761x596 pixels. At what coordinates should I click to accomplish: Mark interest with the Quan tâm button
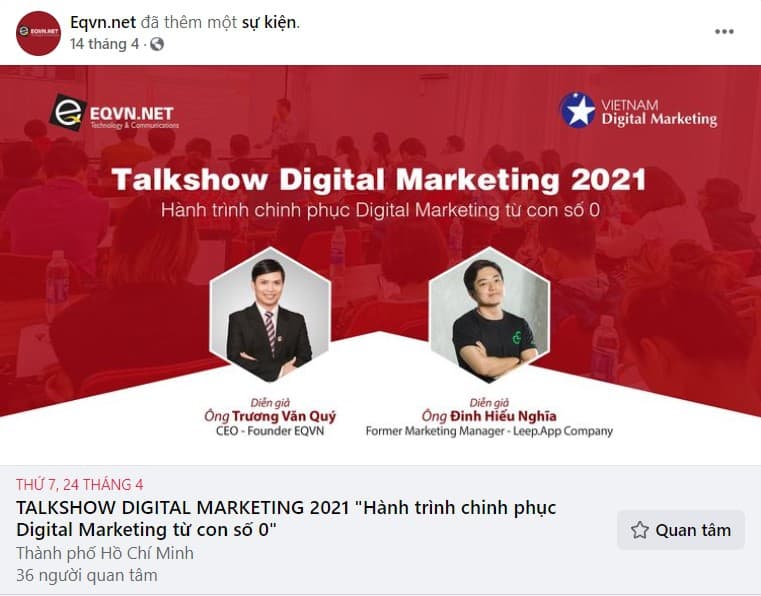tap(680, 530)
